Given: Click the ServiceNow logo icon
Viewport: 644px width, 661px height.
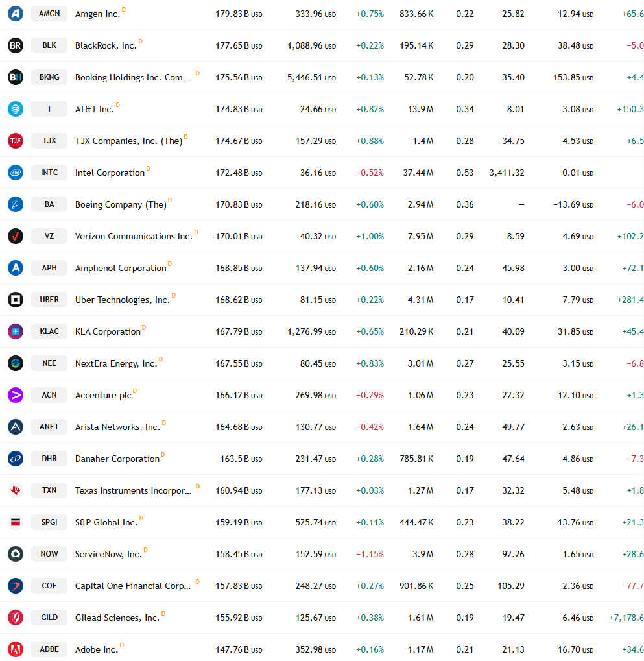Looking at the screenshot, I should (16, 554).
